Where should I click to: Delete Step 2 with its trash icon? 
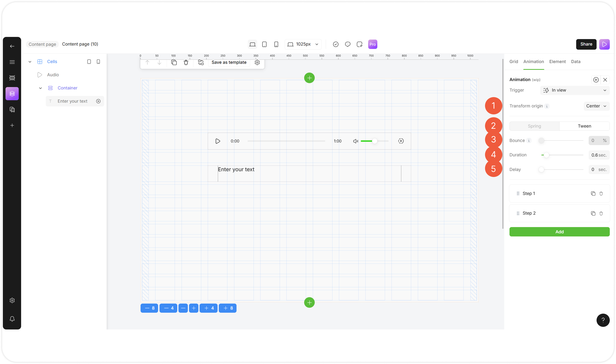(x=601, y=213)
